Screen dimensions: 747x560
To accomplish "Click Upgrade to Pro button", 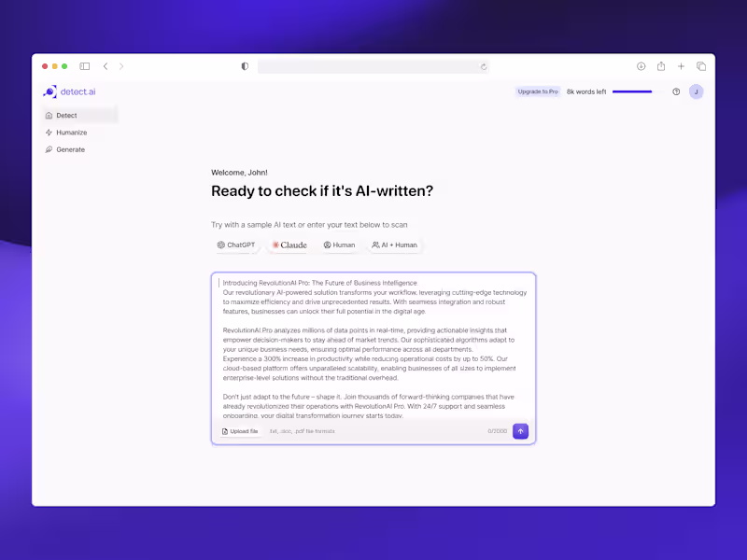I will pyautogui.click(x=538, y=91).
